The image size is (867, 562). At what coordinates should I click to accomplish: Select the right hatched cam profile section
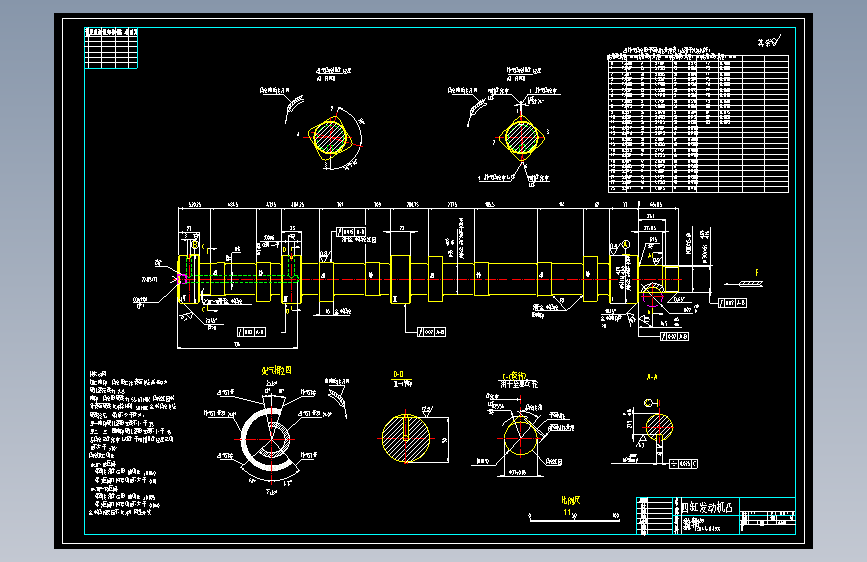[x=521, y=137]
